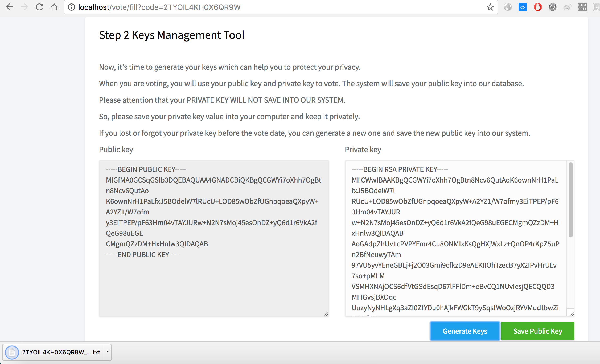Click inside the Public key text area
Screen dimensions: 600x364
[214, 285]
